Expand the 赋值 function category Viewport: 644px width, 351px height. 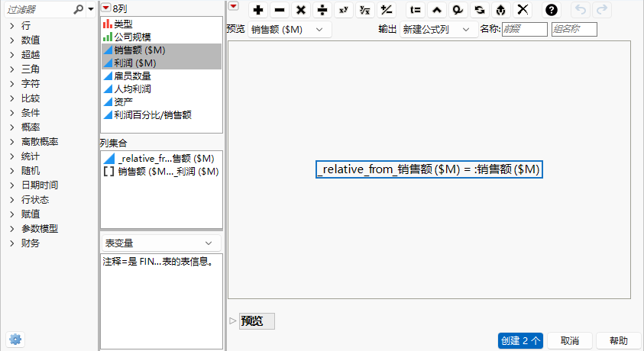point(12,214)
